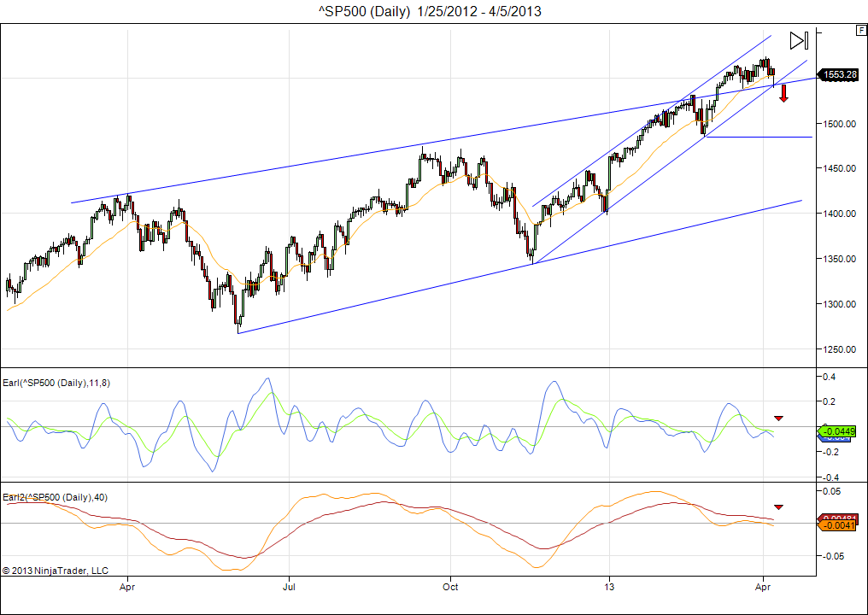
Task: Click the 1500.00 label on price axis
Action: [x=840, y=124]
